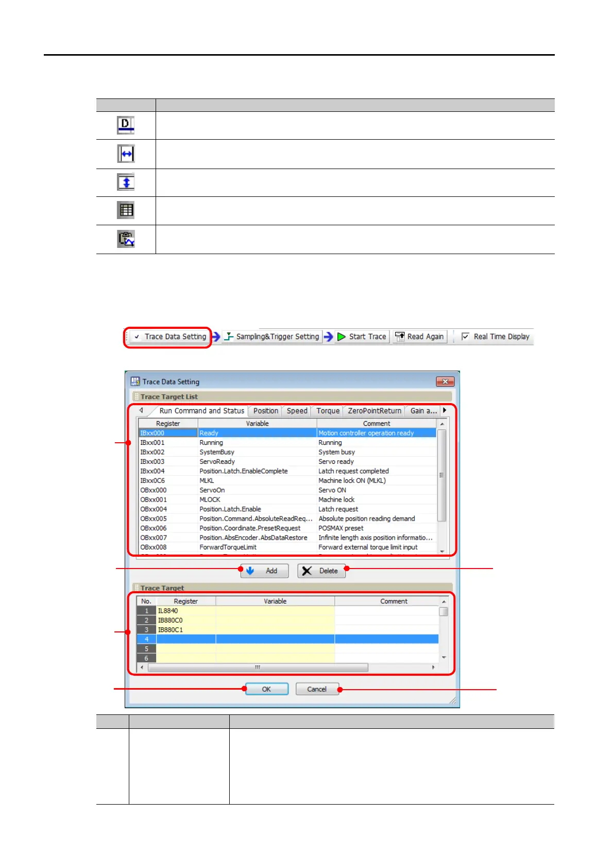Click target list scrollbar down arrow
This screenshot has width=613, height=868.
(x=442, y=551)
